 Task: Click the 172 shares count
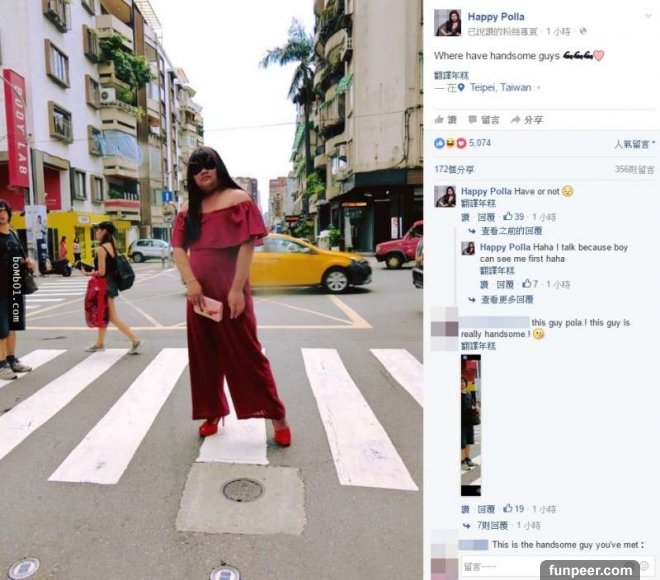coord(454,169)
